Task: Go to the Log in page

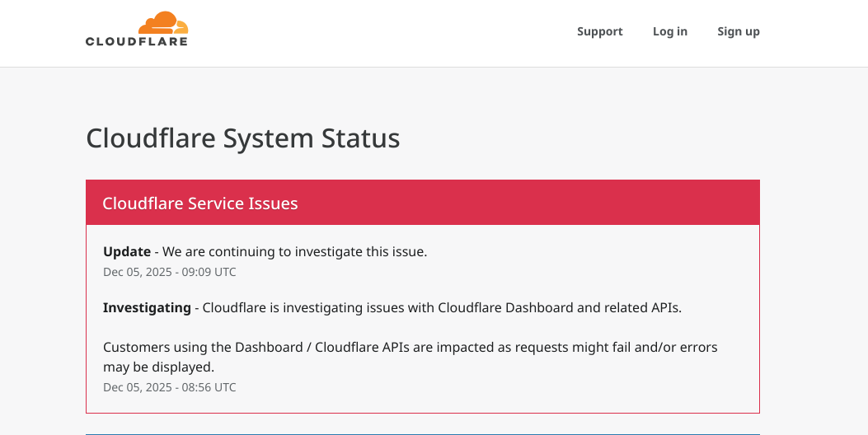Action: [669, 31]
